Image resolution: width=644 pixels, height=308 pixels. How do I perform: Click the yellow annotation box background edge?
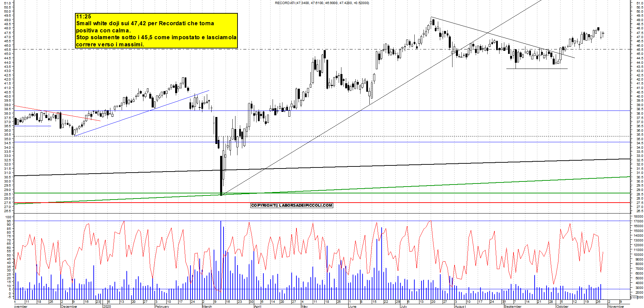156,31
